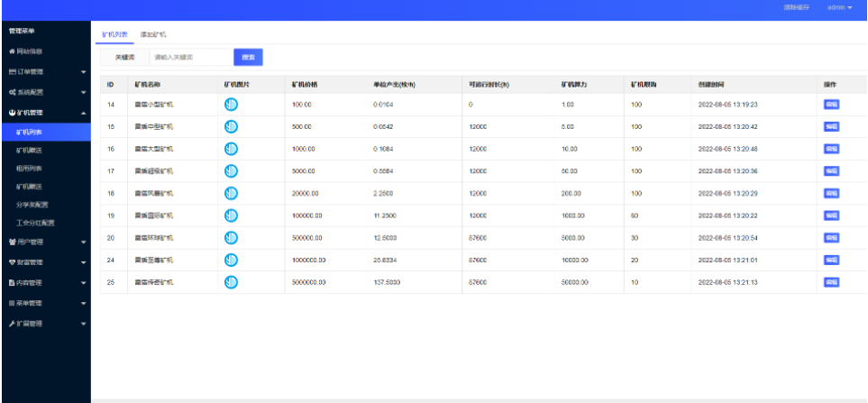Focus the keyword search input field
The image size is (868, 403).
tap(189, 57)
